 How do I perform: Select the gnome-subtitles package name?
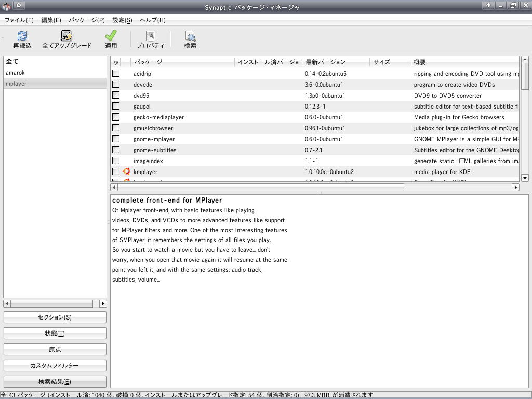click(155, 150)
